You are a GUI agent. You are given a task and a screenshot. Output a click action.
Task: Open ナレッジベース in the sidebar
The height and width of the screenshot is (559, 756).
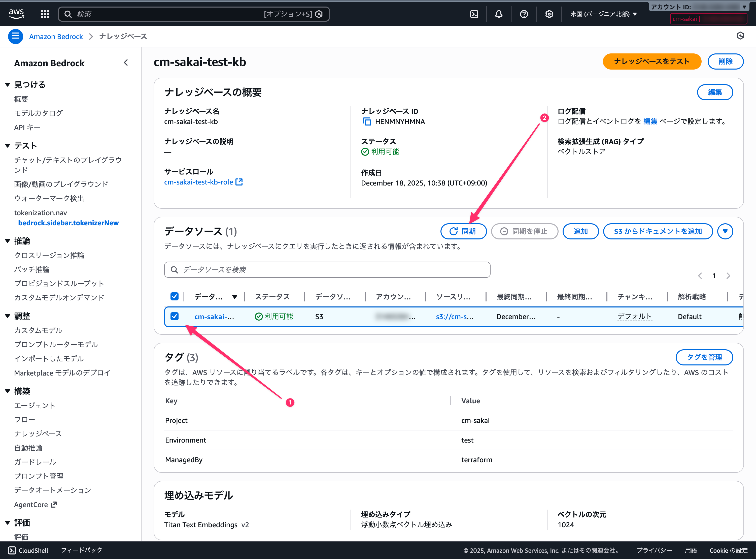38,433
